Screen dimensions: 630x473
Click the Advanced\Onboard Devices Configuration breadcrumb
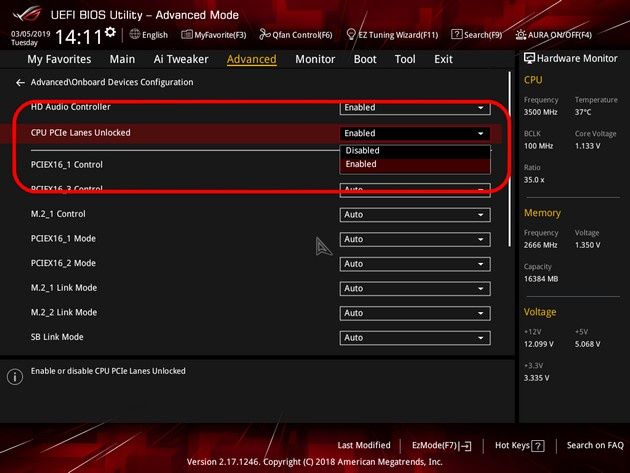click(x=112, y=82)
